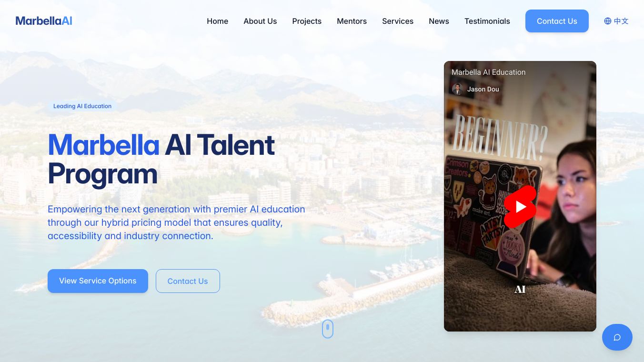Click View Service Options button
644x362 pixels.
click(98, 281)
